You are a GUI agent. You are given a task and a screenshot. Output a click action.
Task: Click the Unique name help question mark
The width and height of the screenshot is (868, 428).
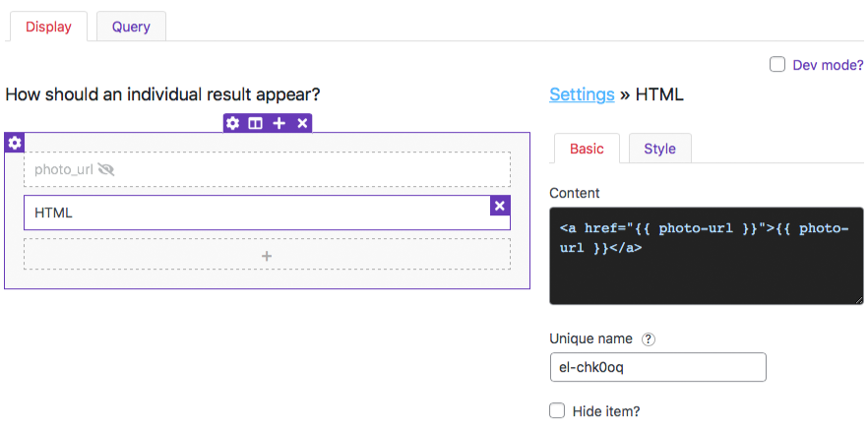click(x=649, y=339)
